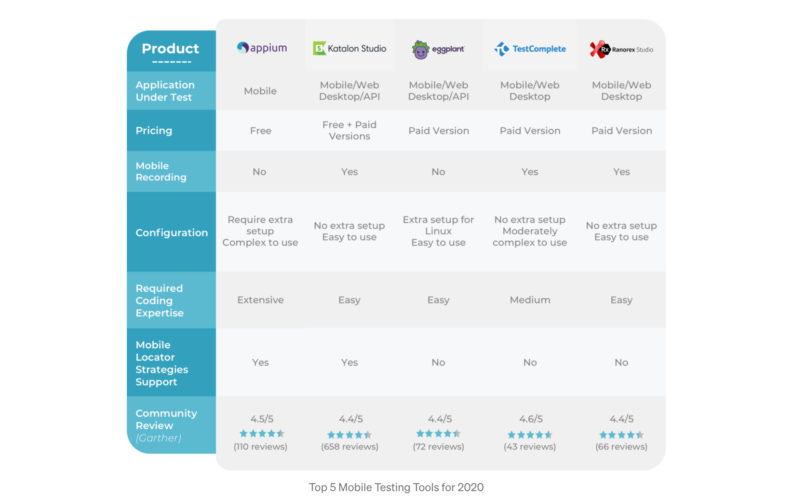Click the Mobile Recording row header
This screenshot has width=800, height=503.
tap(161, 172)
